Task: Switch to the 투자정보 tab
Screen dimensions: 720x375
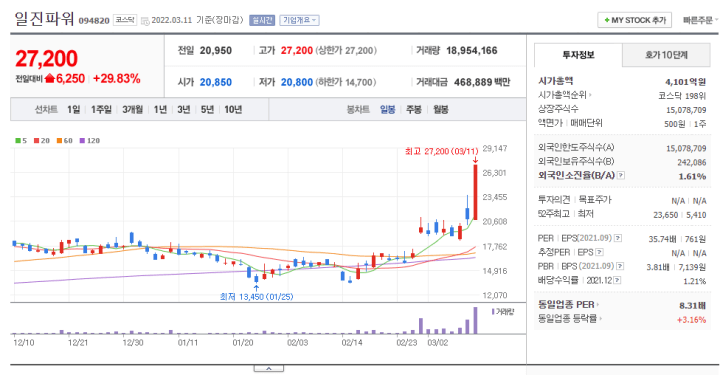Action: (578, 55)
